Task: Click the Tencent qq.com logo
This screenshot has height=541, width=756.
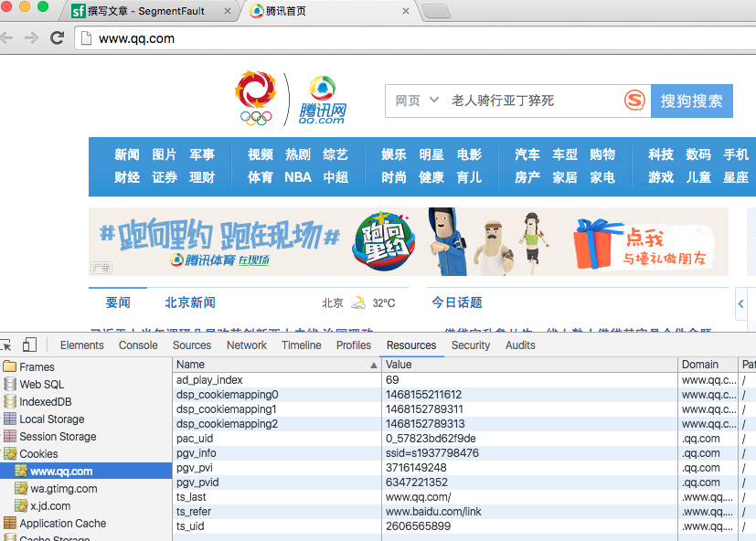Action: tap(322, 100)
